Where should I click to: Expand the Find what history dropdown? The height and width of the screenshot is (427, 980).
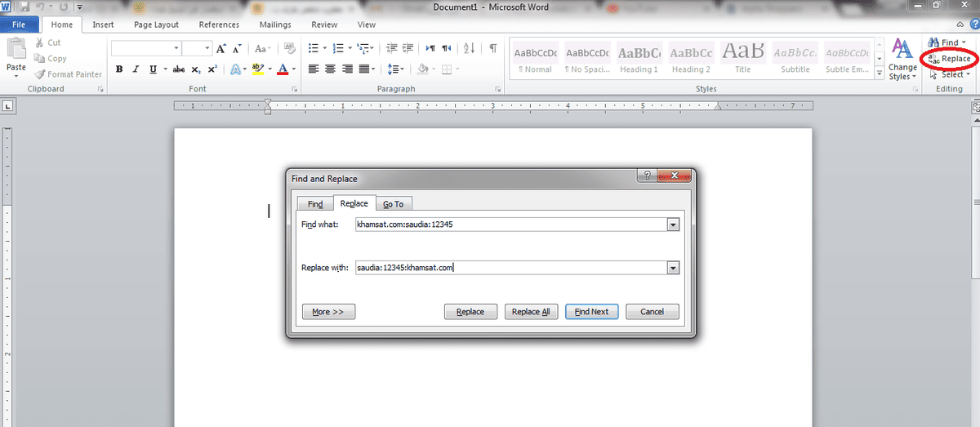point(673,225)
